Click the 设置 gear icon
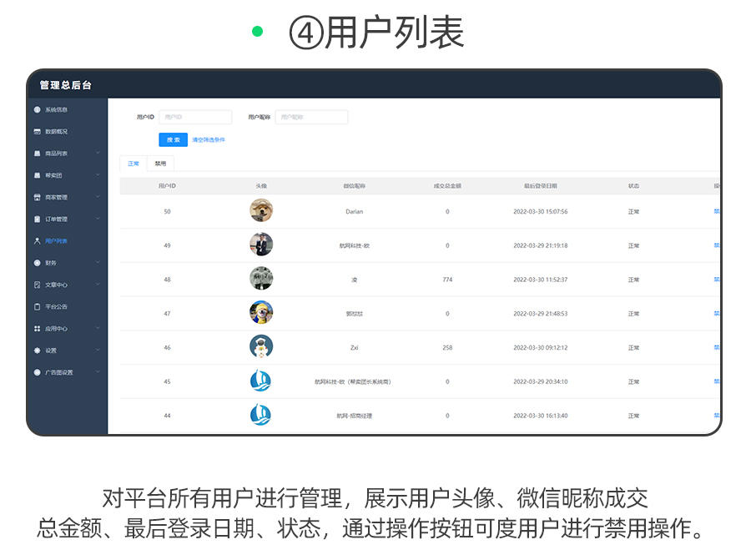 pyautogui.click(x=37, y=351)
